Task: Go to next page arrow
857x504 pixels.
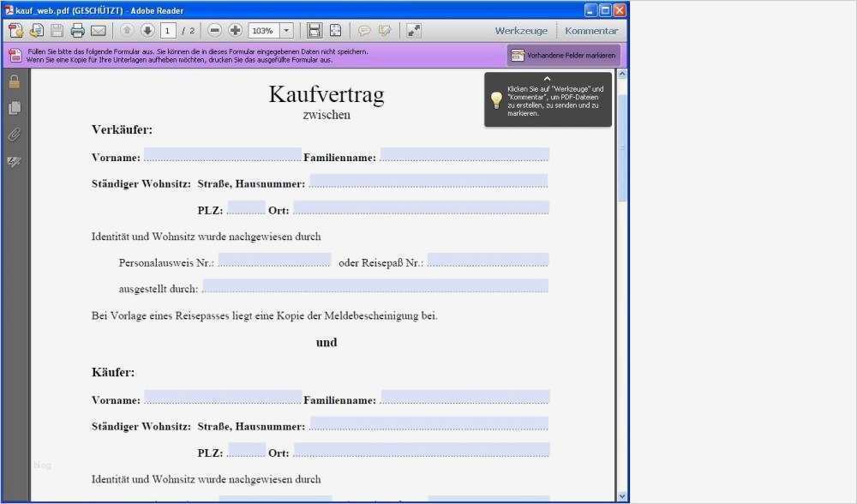Action: click(147, 31)
